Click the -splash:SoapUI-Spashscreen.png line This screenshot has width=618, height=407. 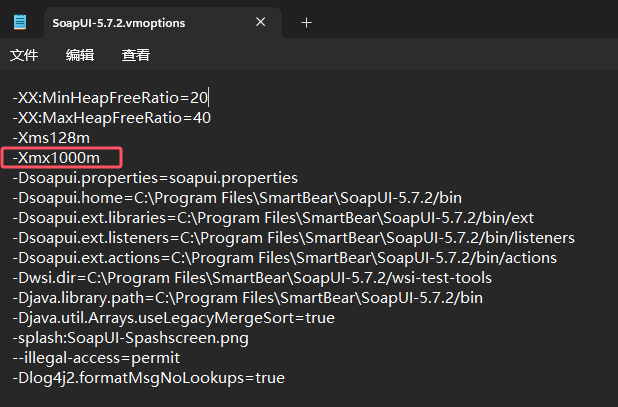[x=130, y=338]
